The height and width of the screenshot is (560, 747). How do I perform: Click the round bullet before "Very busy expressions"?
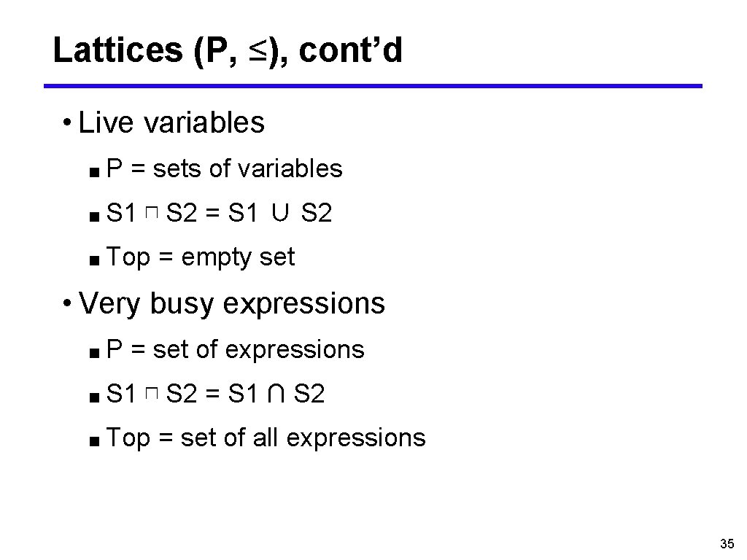point(66,302)
